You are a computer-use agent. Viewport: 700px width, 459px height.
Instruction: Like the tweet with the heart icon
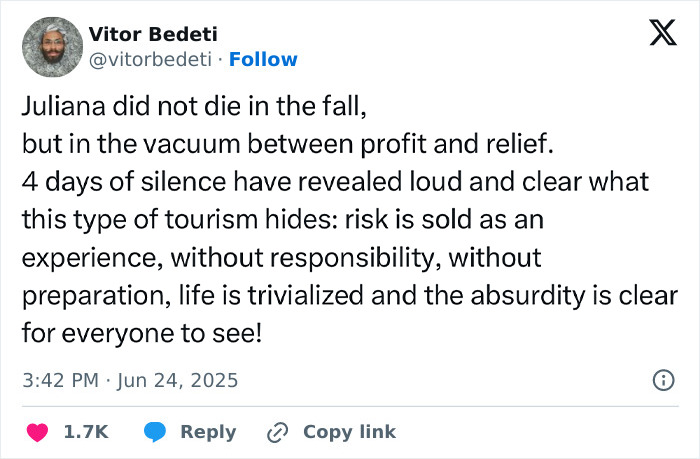tap(36, 432)
